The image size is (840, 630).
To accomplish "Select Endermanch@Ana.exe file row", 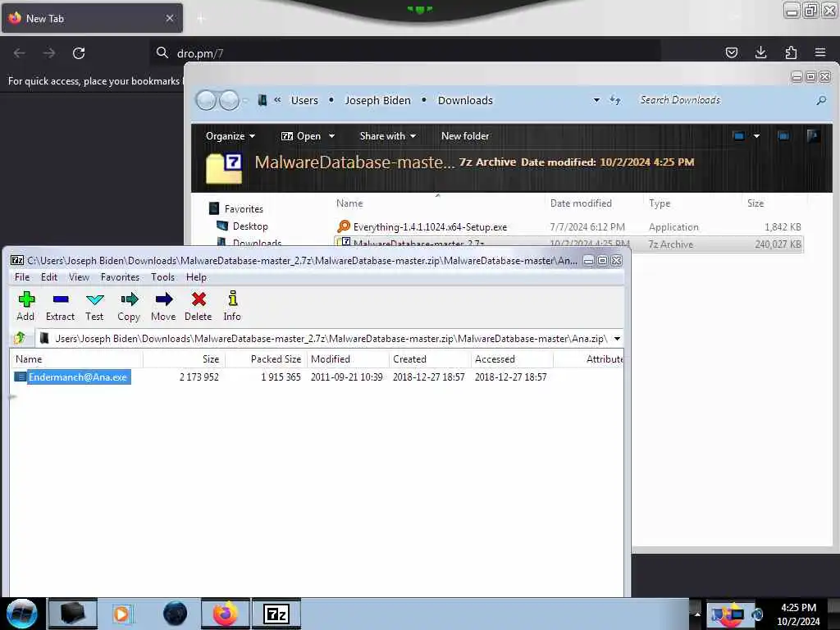I will pos(316,377).
